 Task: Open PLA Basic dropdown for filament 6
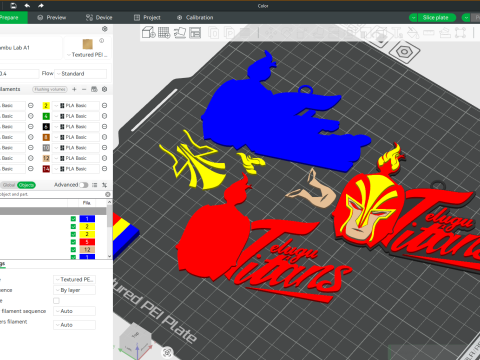(76, 127)
